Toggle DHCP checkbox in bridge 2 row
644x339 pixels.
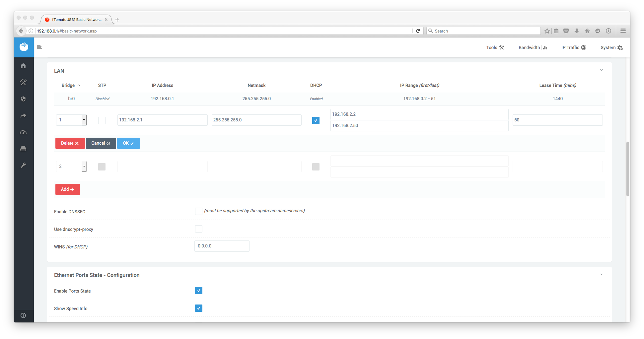click(316, 167)
